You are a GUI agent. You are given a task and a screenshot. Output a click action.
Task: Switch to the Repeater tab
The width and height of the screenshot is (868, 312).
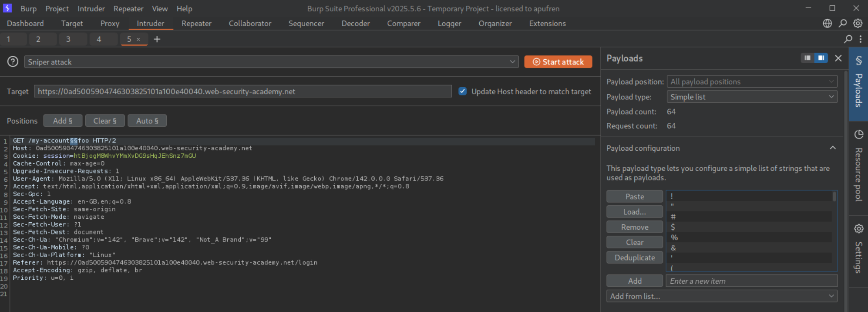196,24
